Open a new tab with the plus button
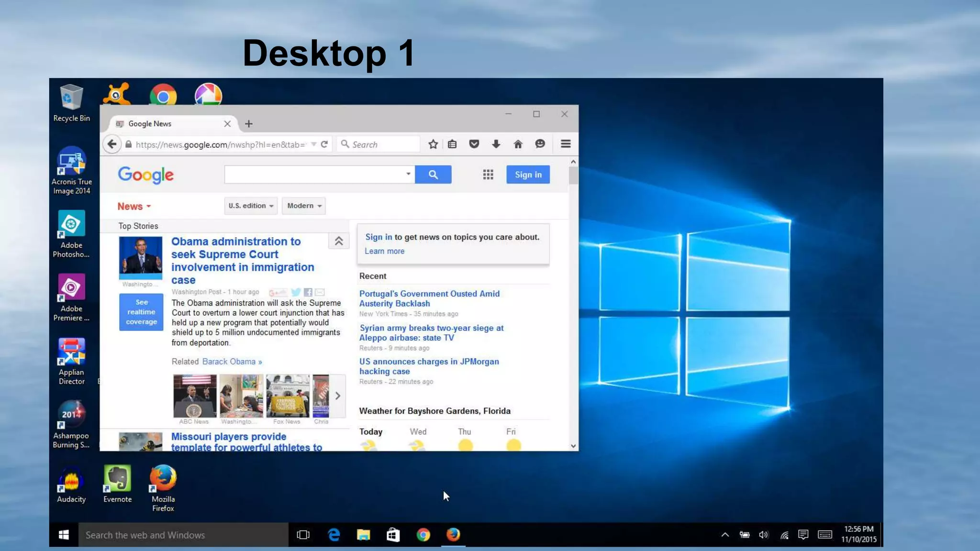The image size is (980, 551). (249, 124)
